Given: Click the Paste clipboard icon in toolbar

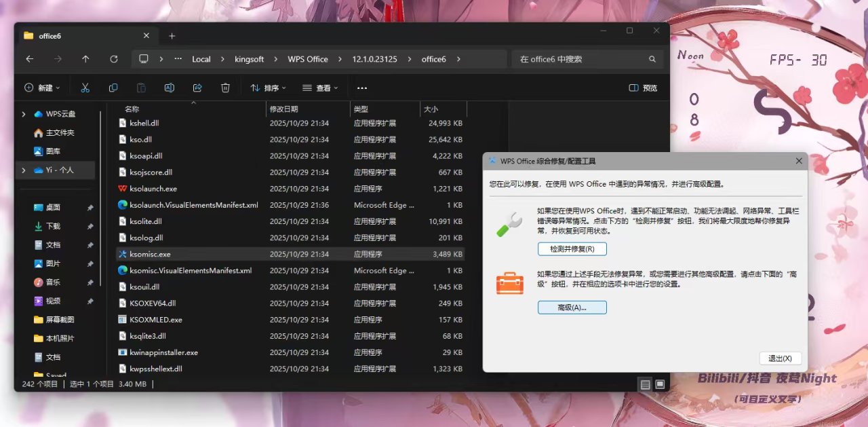Looking at the screenshot, I should coord(141,88).
